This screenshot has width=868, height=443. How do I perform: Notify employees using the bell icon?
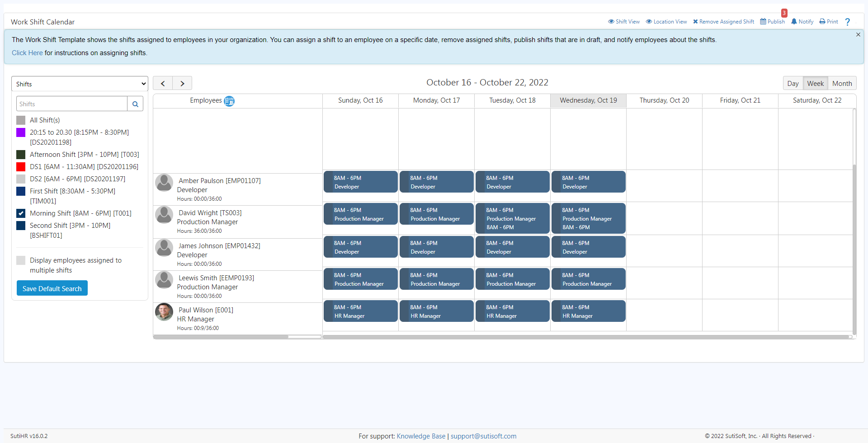(802, 22)
